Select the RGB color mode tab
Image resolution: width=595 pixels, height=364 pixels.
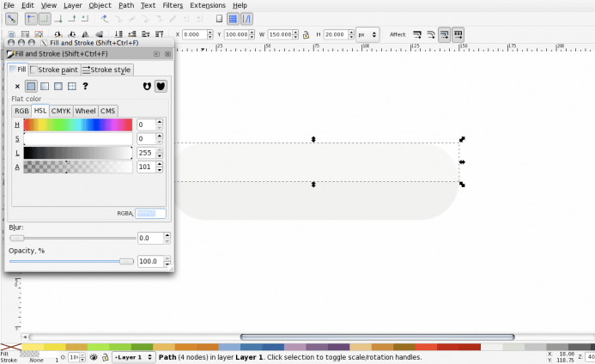tap(21, 111)
